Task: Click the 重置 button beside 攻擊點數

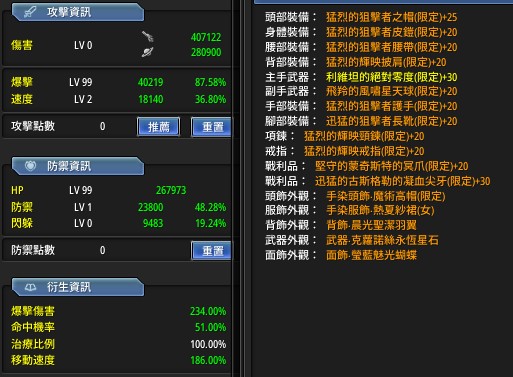Action: coord(211,127)
